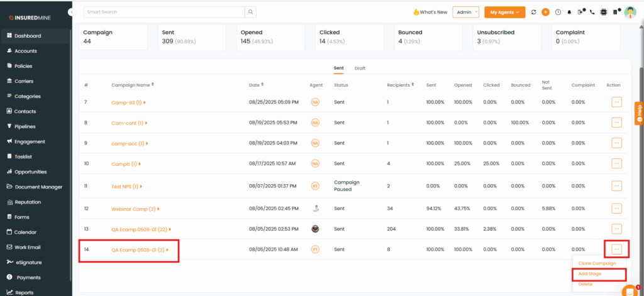Image resolution: width=644 pixels, height=296 pixels.
Task: Collapse the left sidebar with the arrow toggle
Action: (x=71, y=12)
